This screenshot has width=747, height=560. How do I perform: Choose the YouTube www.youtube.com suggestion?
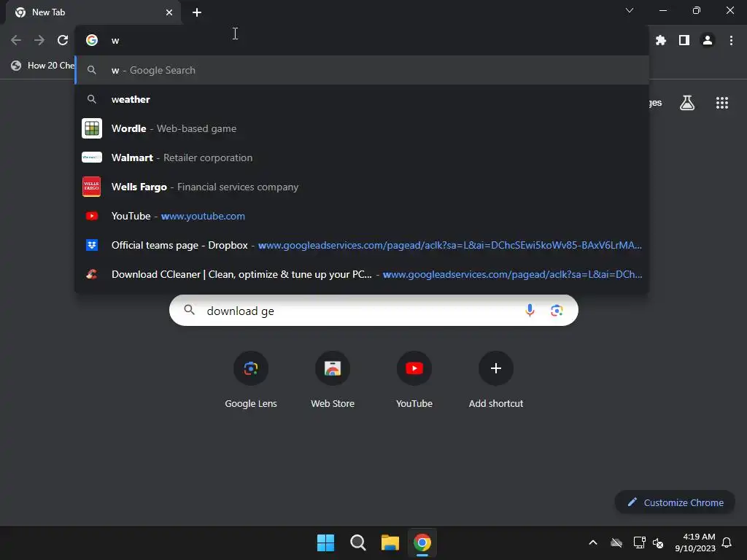[362, 216]
